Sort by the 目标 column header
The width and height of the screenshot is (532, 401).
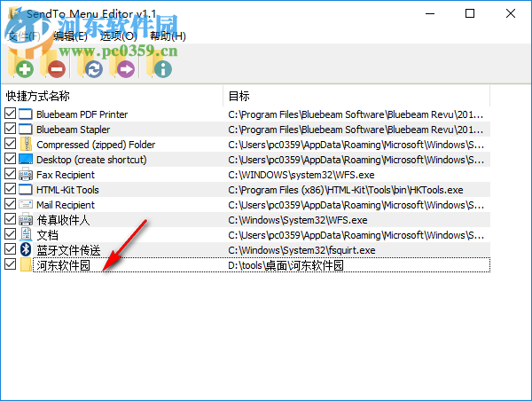[x=356, y=96]
